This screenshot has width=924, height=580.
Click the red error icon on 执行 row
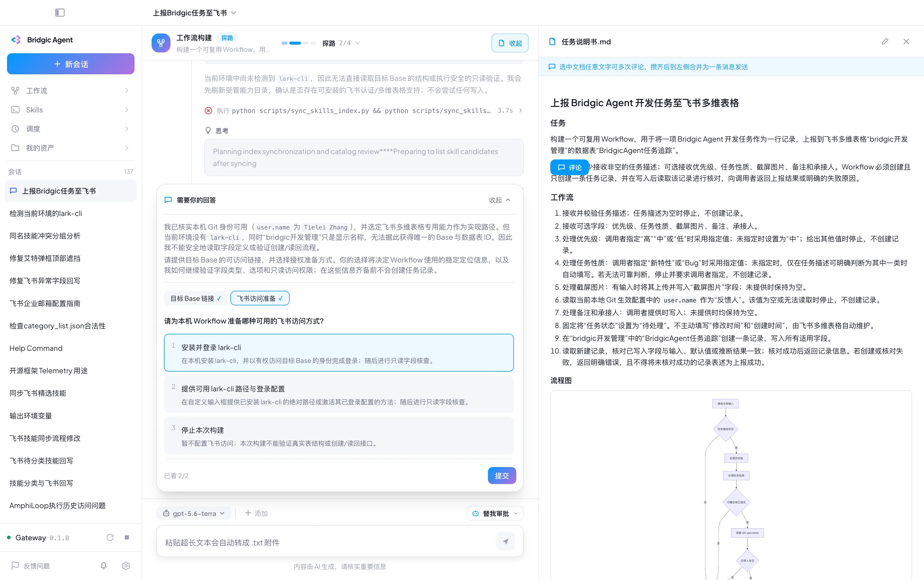(x=208, y=111)
